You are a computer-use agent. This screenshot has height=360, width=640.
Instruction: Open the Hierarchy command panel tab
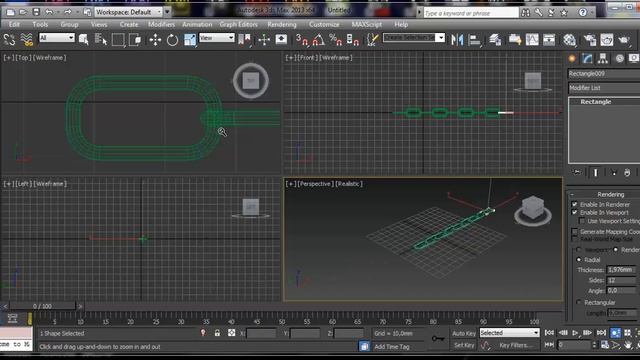(603, 58)
